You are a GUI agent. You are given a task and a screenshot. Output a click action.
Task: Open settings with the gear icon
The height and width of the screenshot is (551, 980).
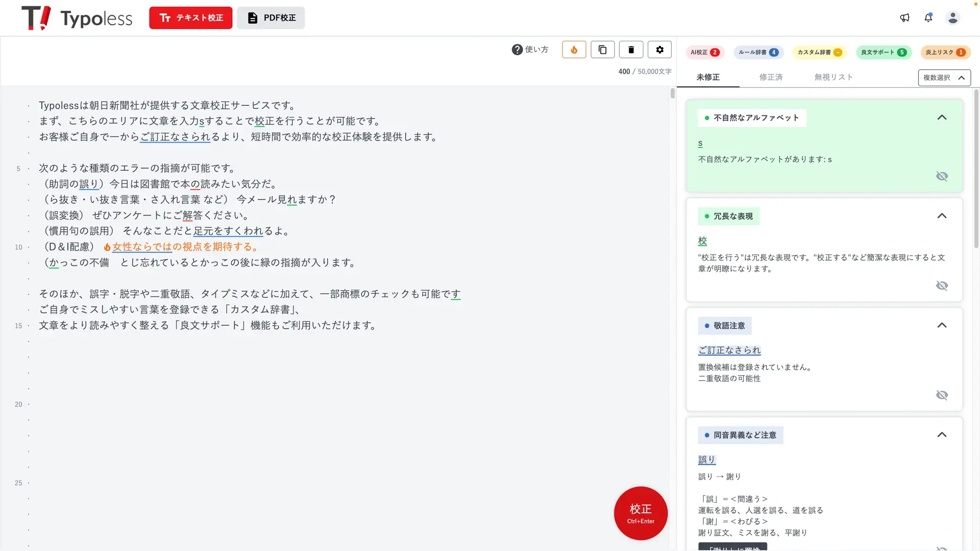pos(660,49)
